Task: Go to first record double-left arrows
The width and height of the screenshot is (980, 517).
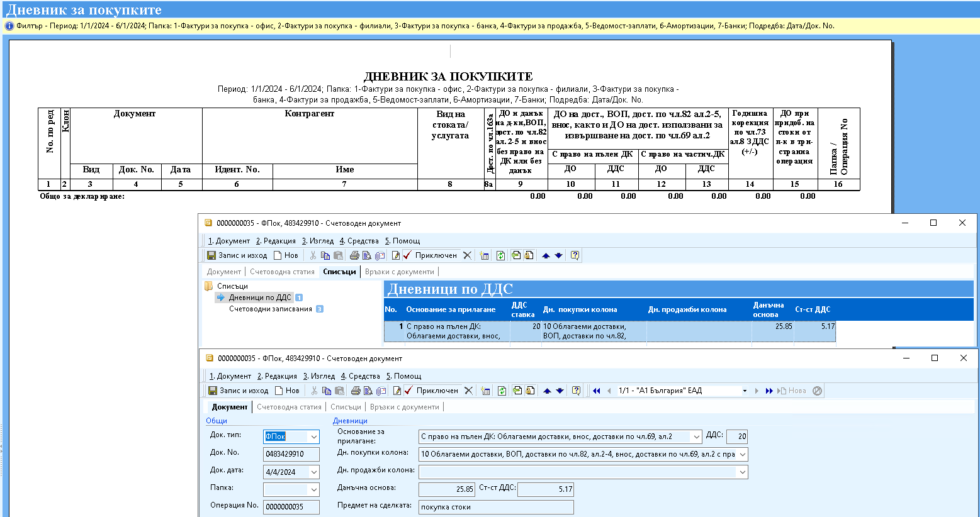Action: point(597,391)
